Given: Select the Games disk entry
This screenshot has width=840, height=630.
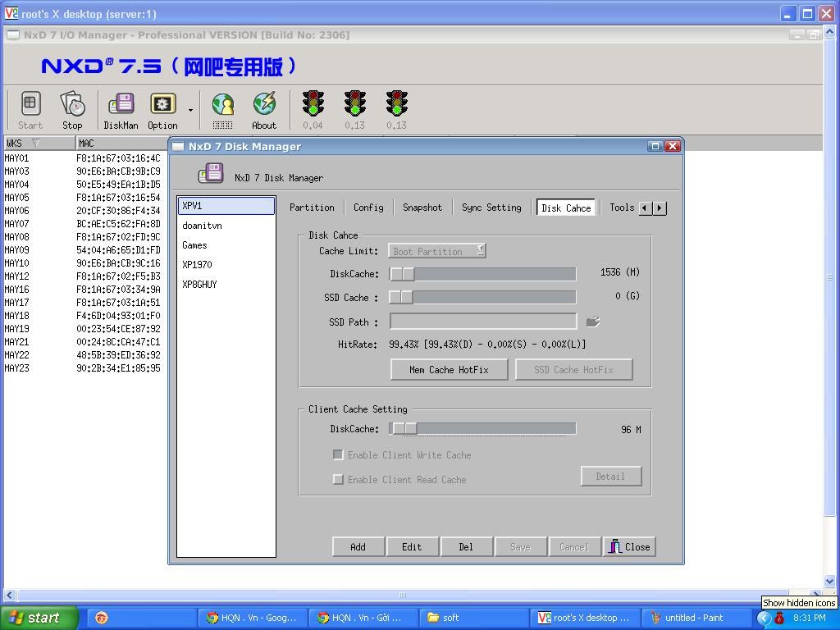Looking at the screenshot, I should click(194, 245).
